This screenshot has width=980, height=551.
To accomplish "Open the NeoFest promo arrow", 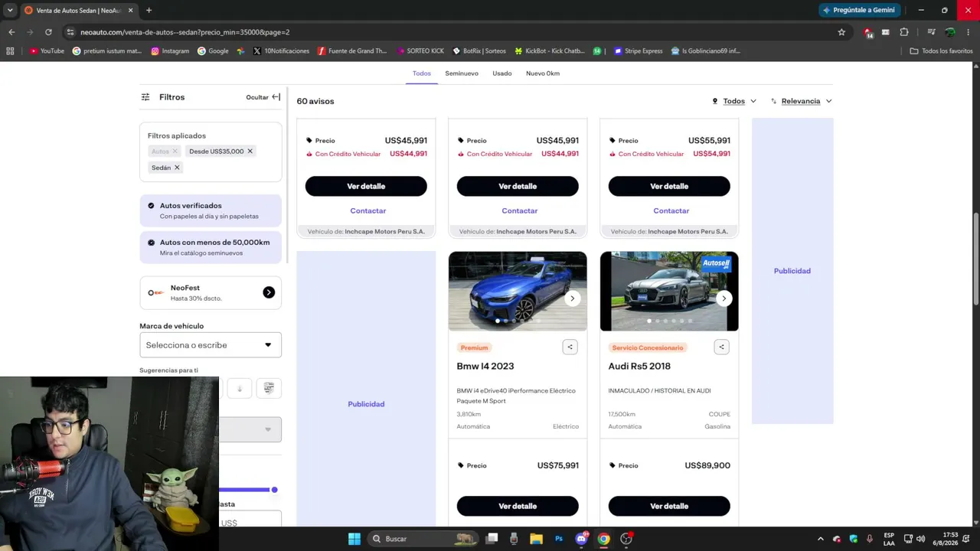I will coord(269,292).
